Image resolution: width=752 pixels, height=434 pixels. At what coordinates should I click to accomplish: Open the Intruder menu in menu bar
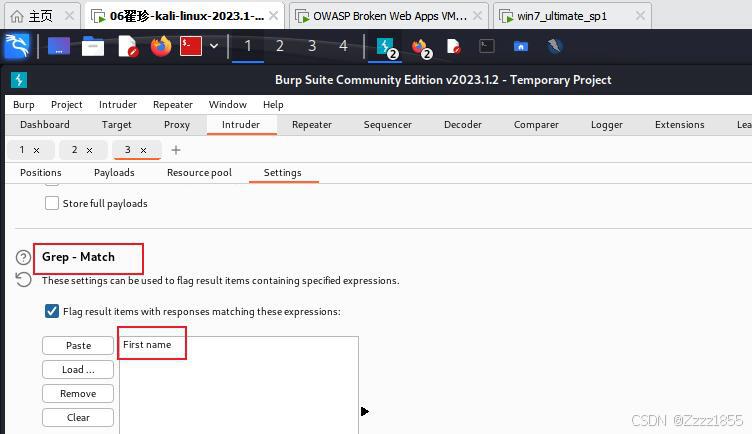coord(118,105)
